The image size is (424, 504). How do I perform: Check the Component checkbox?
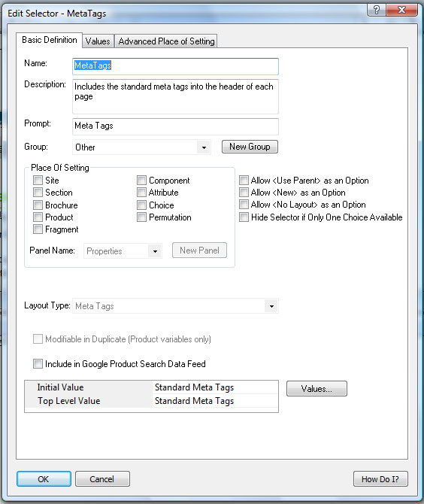pyautogui.click(x=141, y=181)
